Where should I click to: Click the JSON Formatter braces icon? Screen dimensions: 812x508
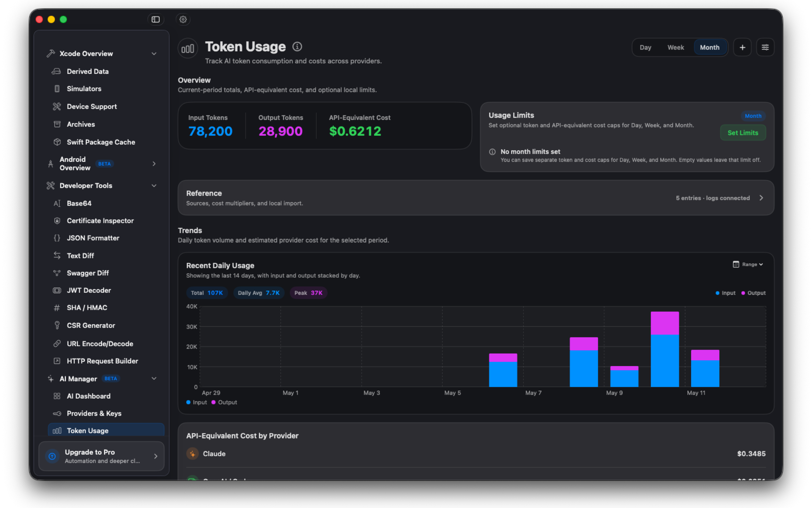(x=57, y=238)
